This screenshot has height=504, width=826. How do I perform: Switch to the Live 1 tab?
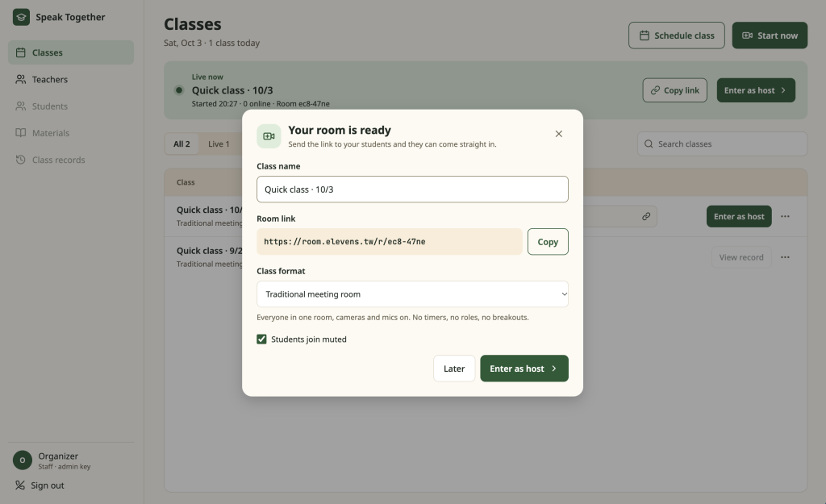tap(219, 144)
